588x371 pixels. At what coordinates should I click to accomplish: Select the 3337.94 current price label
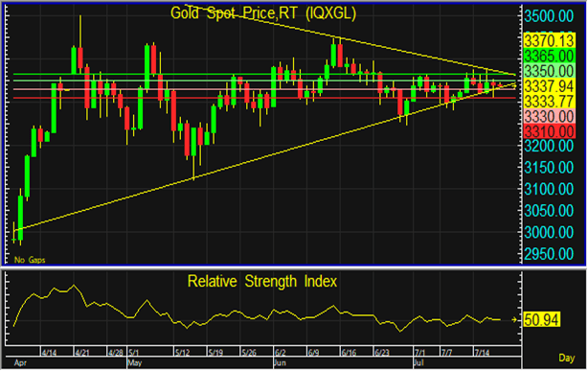click(549, 86)
